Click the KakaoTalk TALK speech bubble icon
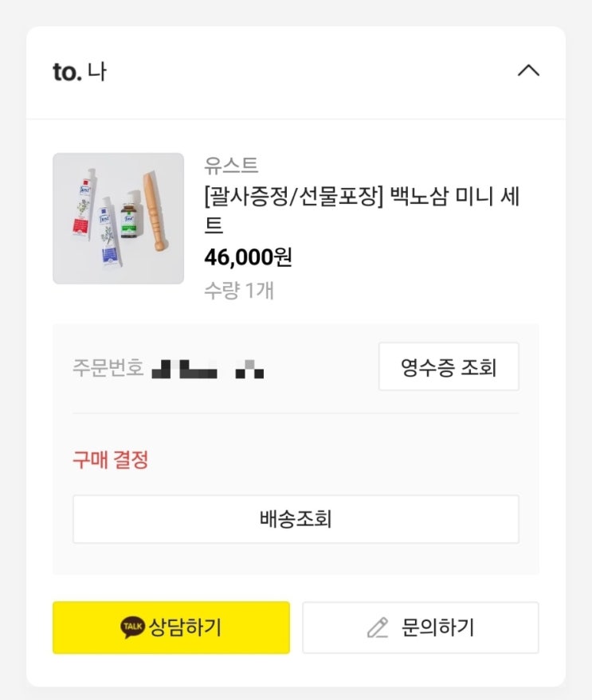The image size is (592, 700). tap(133, 628)
